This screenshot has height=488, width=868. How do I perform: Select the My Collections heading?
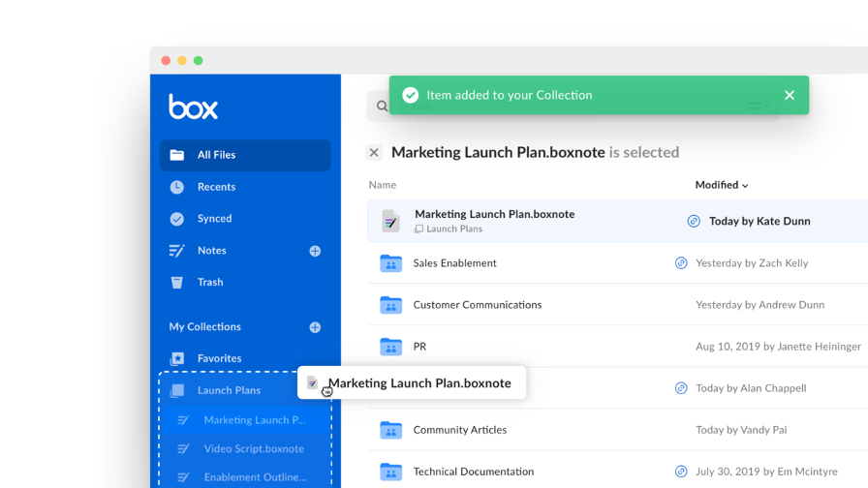pos(204,326)
